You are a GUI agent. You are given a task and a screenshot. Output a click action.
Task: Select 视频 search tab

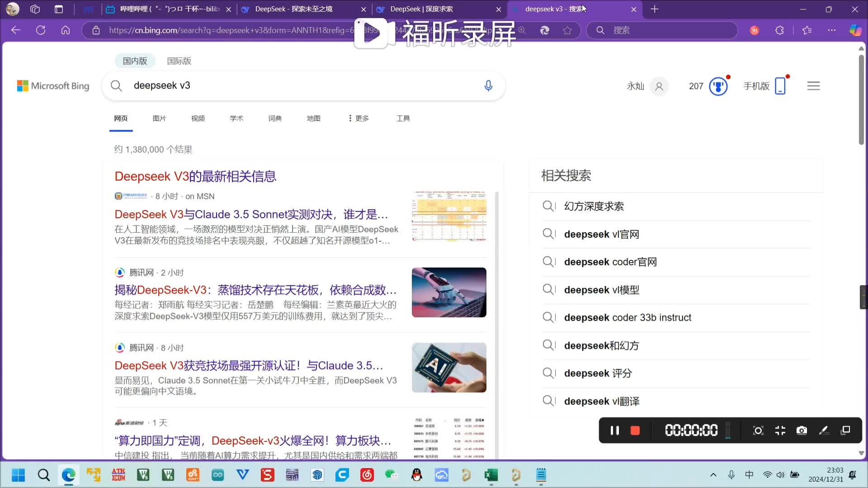pyautogui.click(x=198, y=118)
